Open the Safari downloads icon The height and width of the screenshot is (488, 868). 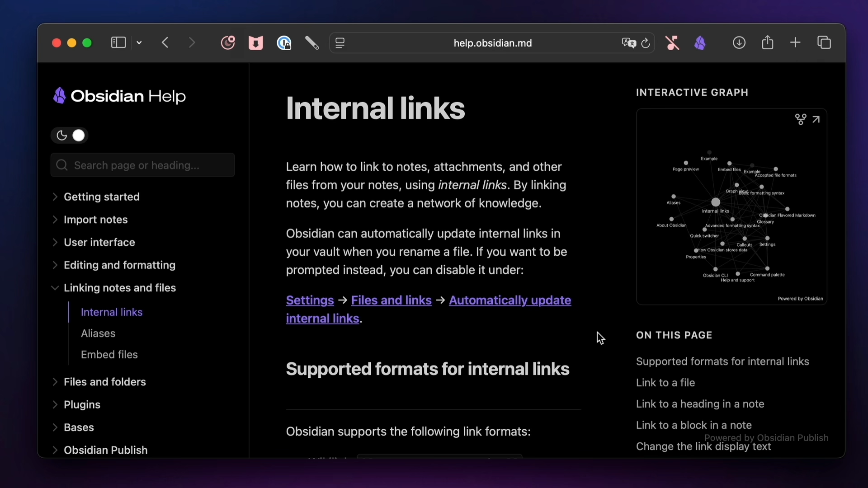point(739,43)
